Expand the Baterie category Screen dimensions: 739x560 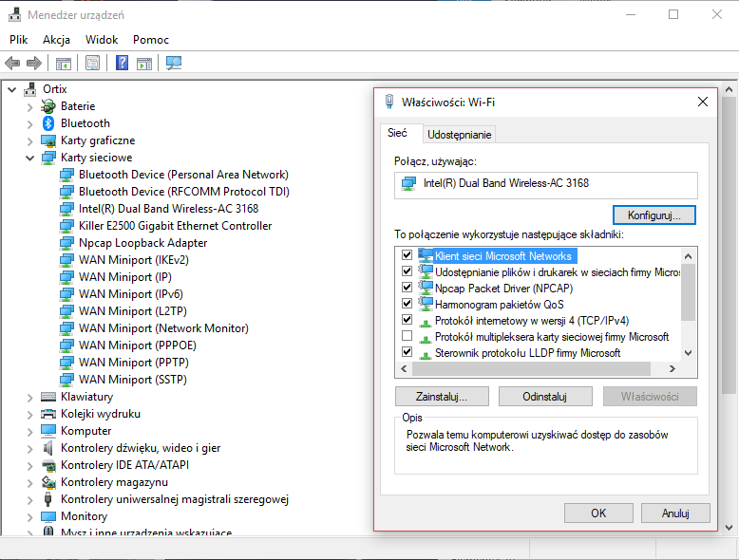point(29,107)
